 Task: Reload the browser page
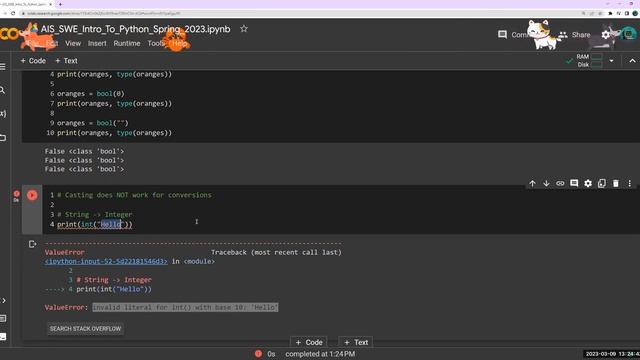pyautogui.click(x=13, y=13)
